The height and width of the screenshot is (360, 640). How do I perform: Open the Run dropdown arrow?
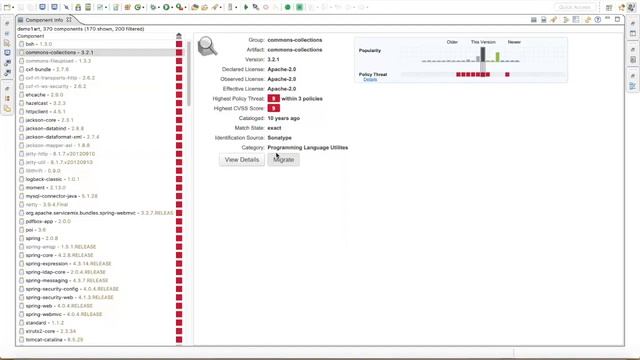[172, 7]
